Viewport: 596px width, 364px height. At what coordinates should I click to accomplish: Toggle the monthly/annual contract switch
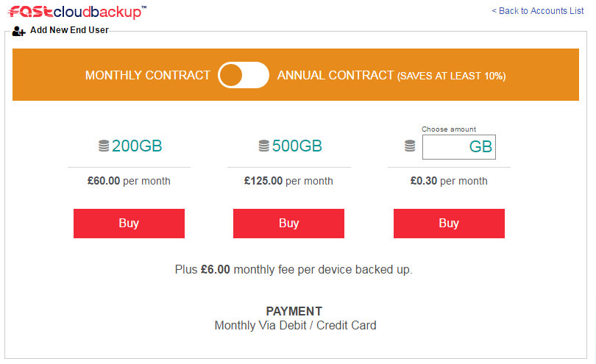[244, 75]
